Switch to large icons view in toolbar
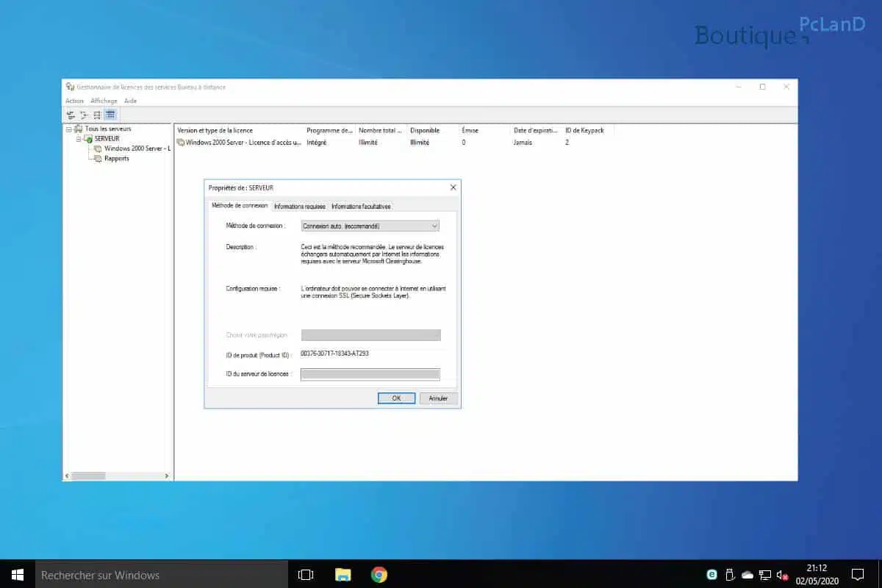 pyautogui.click(x=71, y=115)
